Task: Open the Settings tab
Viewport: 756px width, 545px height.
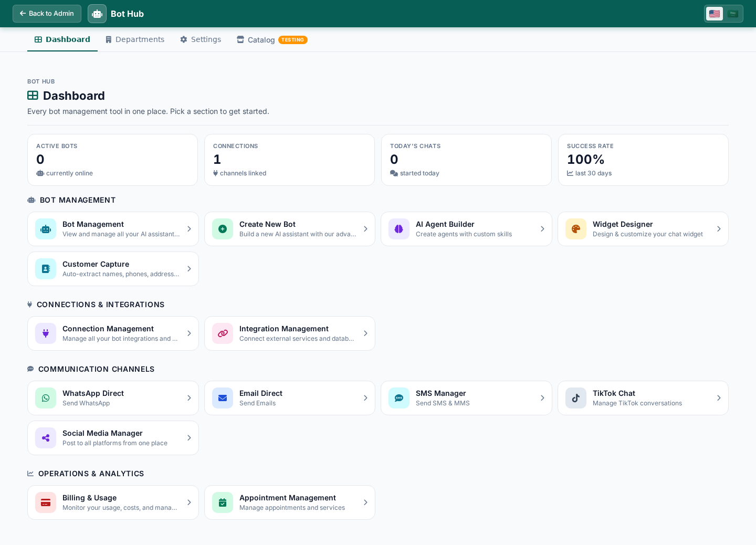Action: 201,39
